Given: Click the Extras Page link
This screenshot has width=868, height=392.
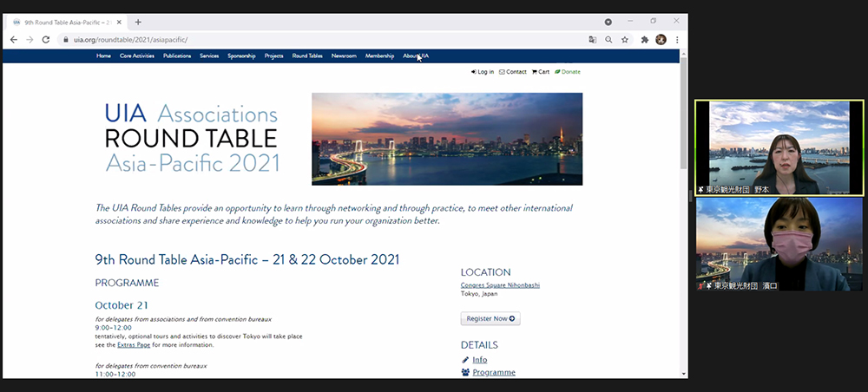Looking at the screenshot, I should point(134,345).
